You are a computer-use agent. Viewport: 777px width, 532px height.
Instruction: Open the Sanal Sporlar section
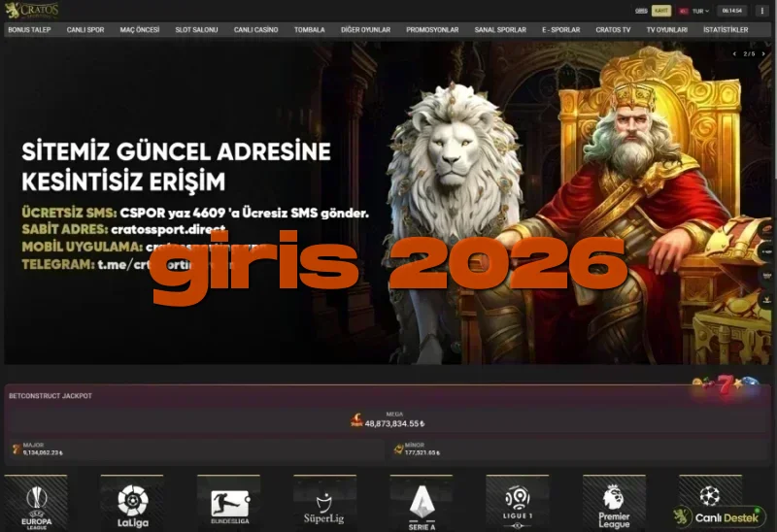[x=500, y=30]
